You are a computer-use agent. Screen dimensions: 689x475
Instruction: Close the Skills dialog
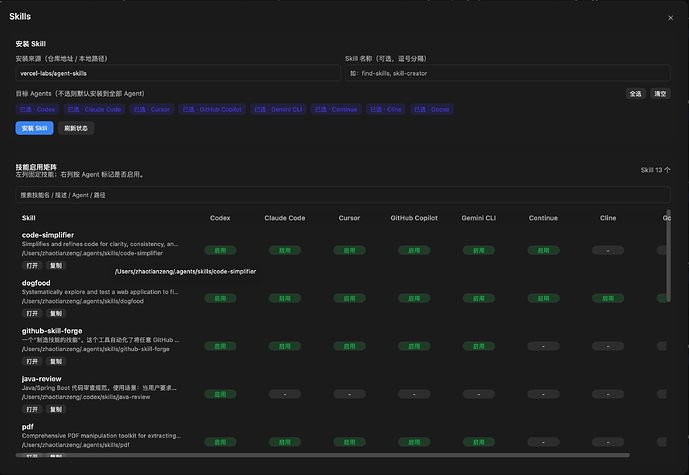[670, 18]
